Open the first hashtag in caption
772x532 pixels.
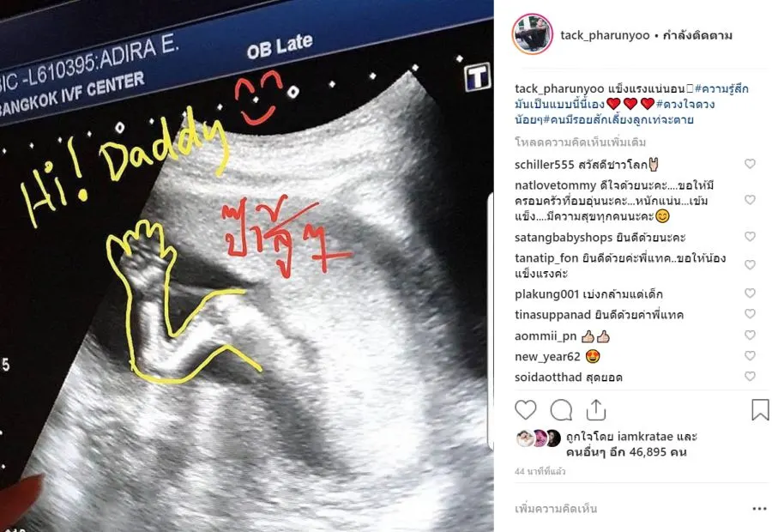coord(721,88)
